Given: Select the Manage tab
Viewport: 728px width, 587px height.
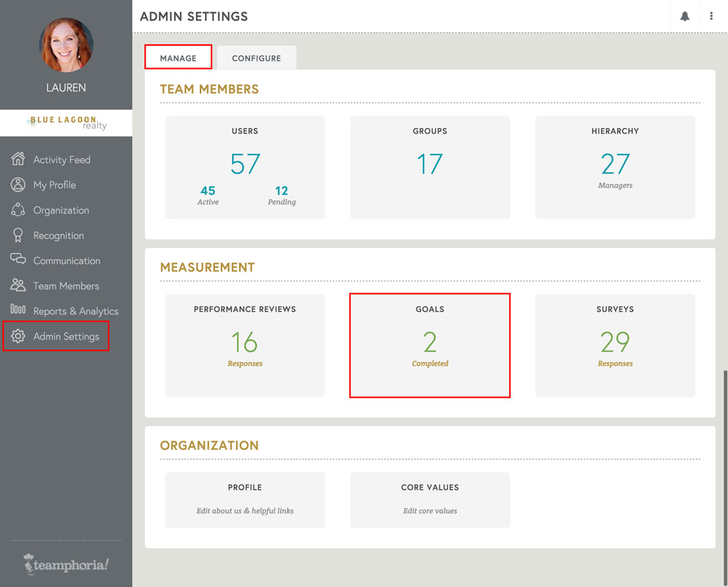Looking at the screenshot, I should coord(177,58).
